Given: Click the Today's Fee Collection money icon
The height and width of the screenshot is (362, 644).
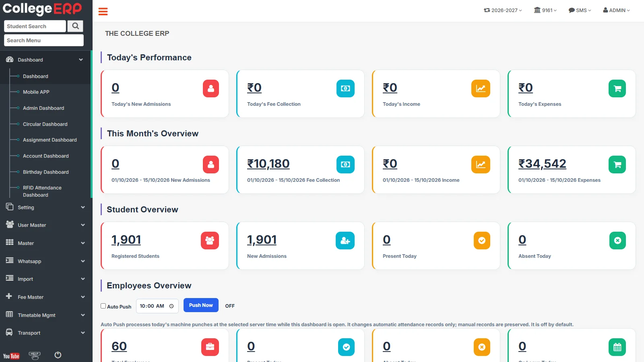Looking at the screenshot, I should click(345, 88).
